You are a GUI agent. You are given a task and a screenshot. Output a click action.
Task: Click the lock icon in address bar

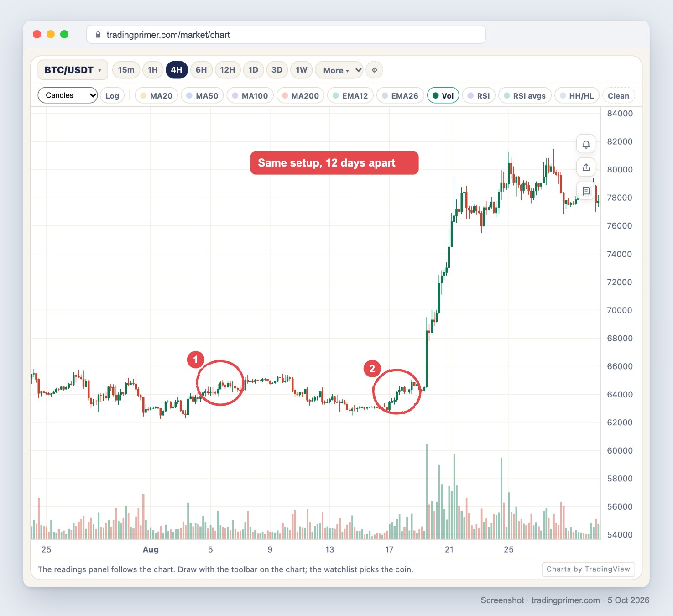pyautogui.click(x=98, y=35)
